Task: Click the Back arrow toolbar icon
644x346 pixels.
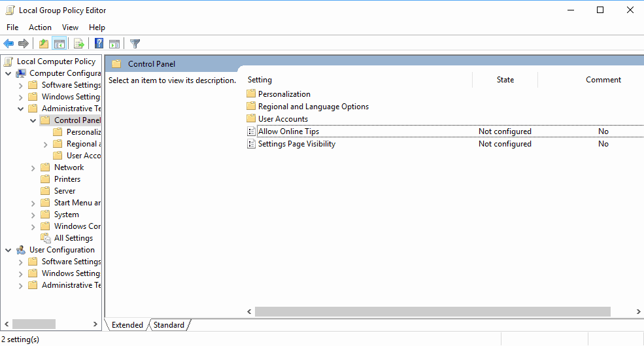Action: [8, 43]
